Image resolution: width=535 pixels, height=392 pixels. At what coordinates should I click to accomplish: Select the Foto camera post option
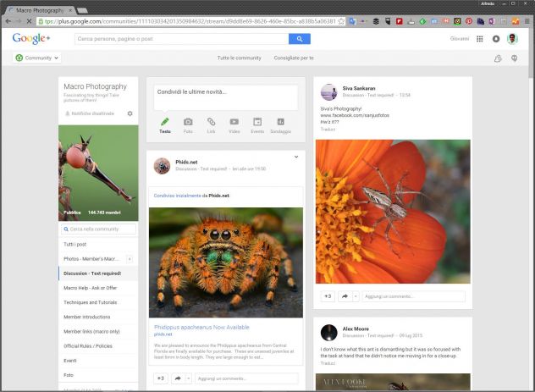[x=188, y=123]
